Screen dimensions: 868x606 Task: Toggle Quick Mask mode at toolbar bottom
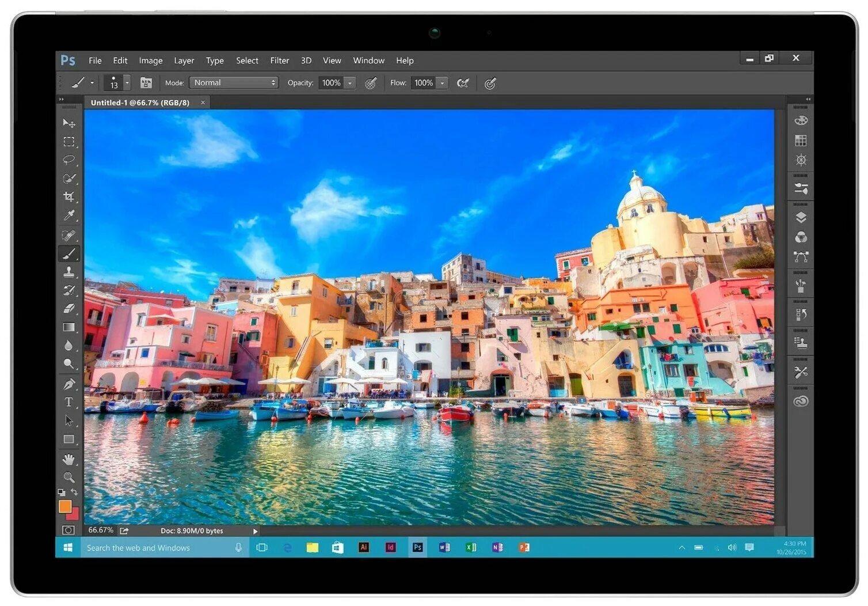68,528
